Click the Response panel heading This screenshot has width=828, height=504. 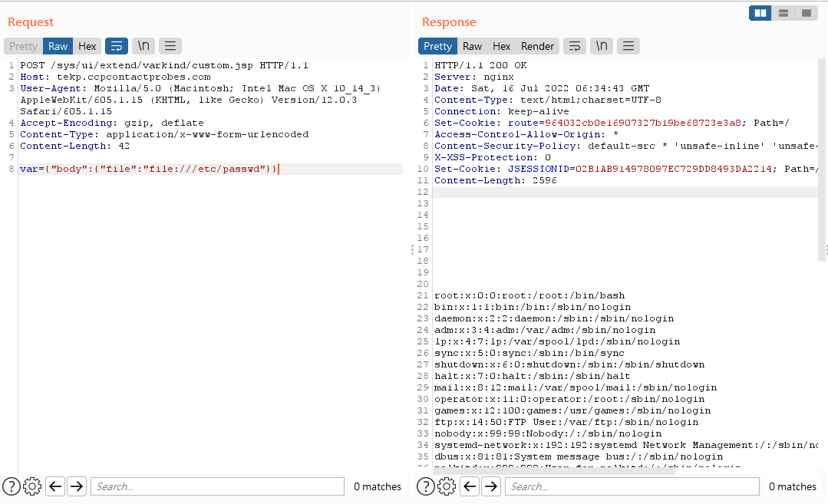tap(449, 22)
